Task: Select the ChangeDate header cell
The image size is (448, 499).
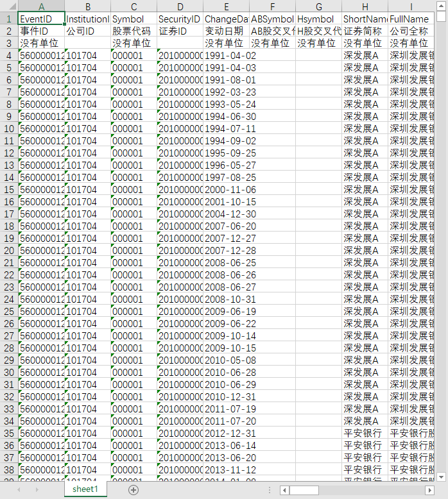Action: pyautogui.click(x=226, y=19)
